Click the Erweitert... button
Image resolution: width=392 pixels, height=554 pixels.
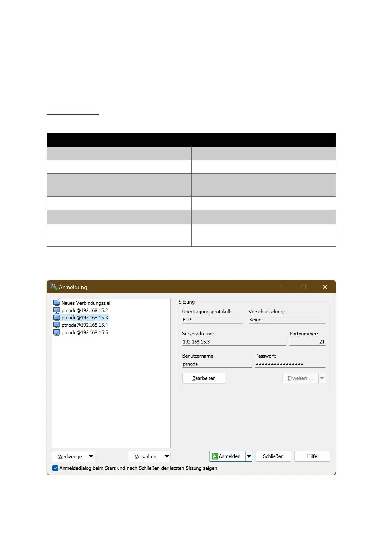point(300,378)
